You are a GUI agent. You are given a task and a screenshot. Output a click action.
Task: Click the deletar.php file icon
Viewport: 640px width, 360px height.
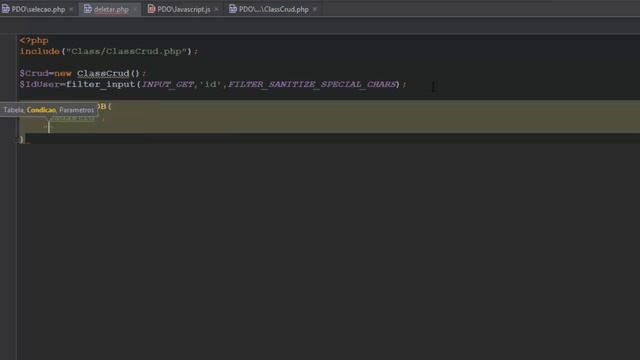[87, 9]
